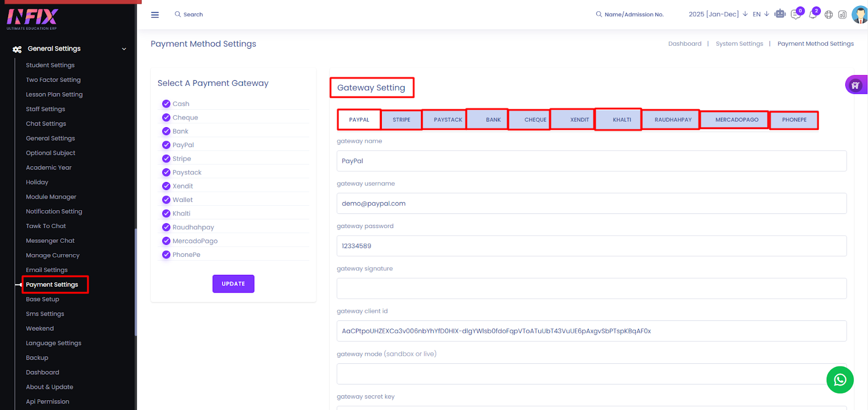The width and height of the screenshot is (868, 410).
Task: Open the robot AI assistant icon
Action: (x=780, y=14)
